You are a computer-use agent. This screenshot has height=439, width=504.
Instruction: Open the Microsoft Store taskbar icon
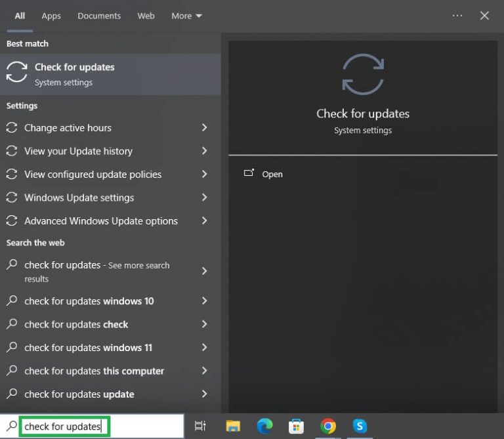[x=297, y=427]
